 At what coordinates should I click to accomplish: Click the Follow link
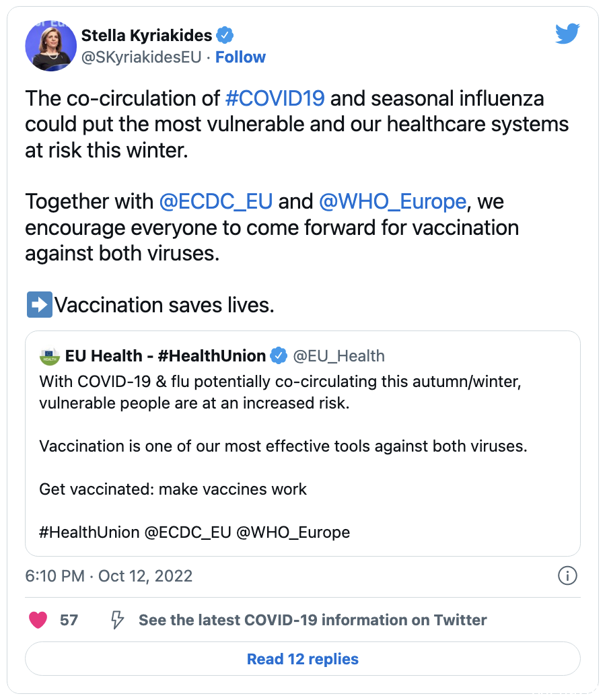(240, 57)
